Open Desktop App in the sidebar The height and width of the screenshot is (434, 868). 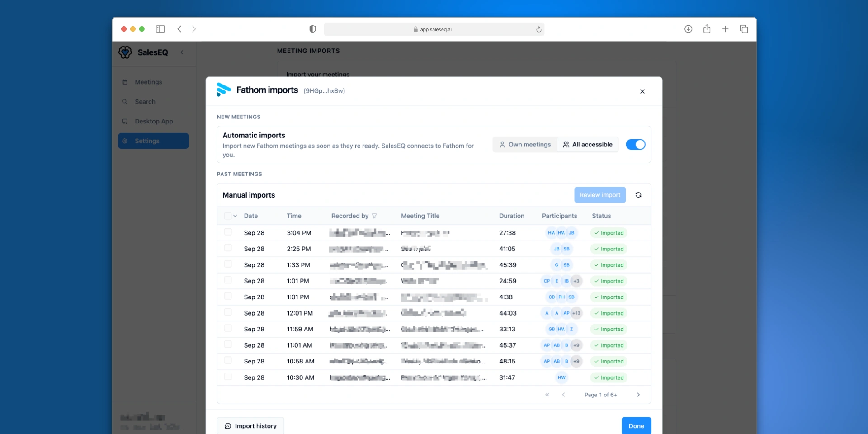[x=153, y=121]
